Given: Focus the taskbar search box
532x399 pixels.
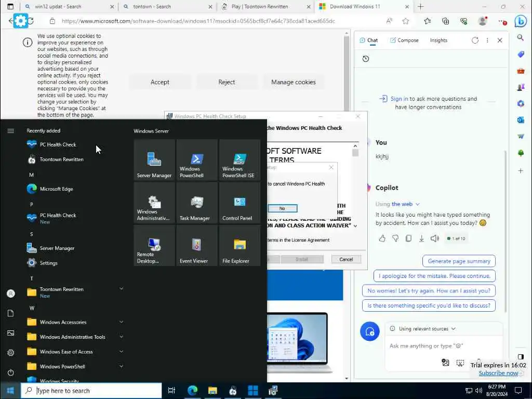Looking at the screenshot, I should (x=91, y=391).
